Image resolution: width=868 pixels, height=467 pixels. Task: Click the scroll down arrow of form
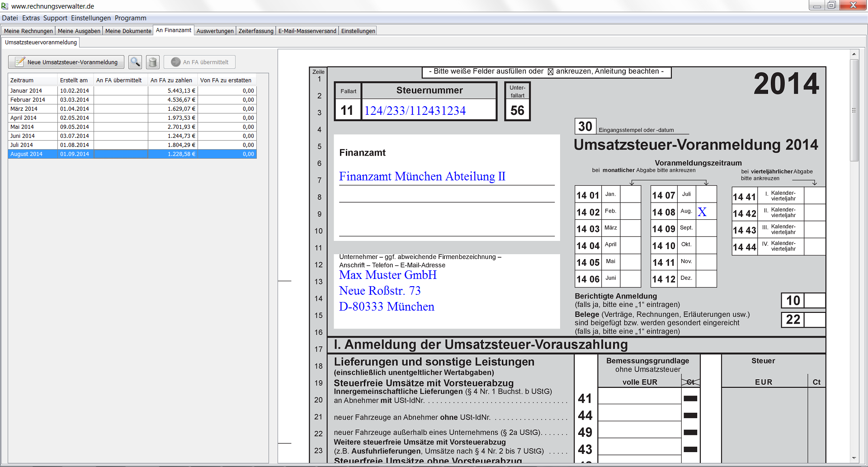pos(854,458)
